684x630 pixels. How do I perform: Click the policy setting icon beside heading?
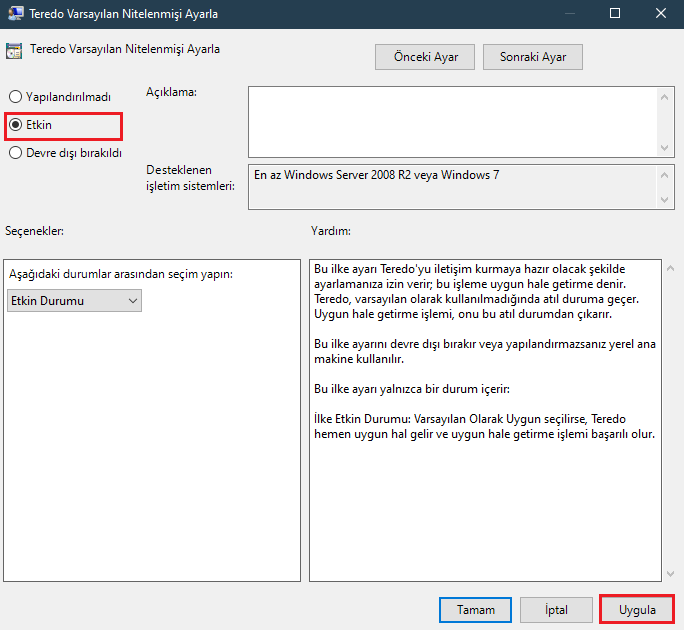pos(14,51)
